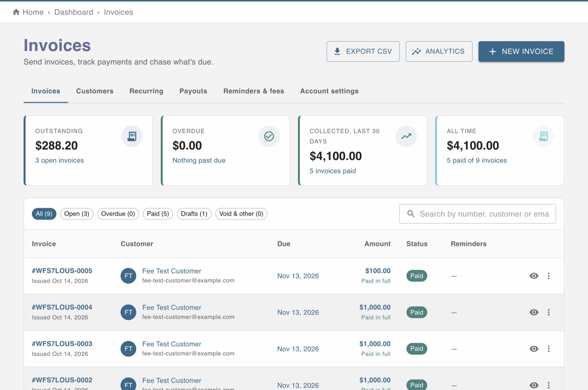588x390 pixels.
Task: Filter list with All (9) chip
Action: pyautogui.click(x=44, y=214)
